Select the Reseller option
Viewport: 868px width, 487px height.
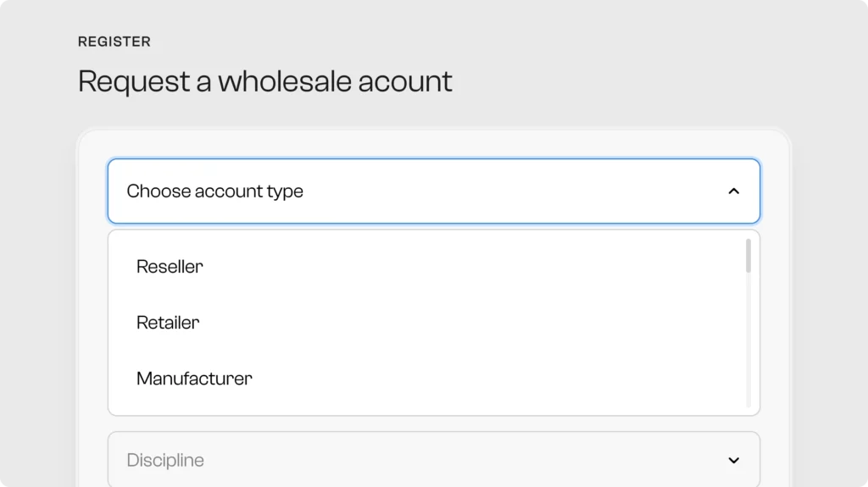click(170, 267)
